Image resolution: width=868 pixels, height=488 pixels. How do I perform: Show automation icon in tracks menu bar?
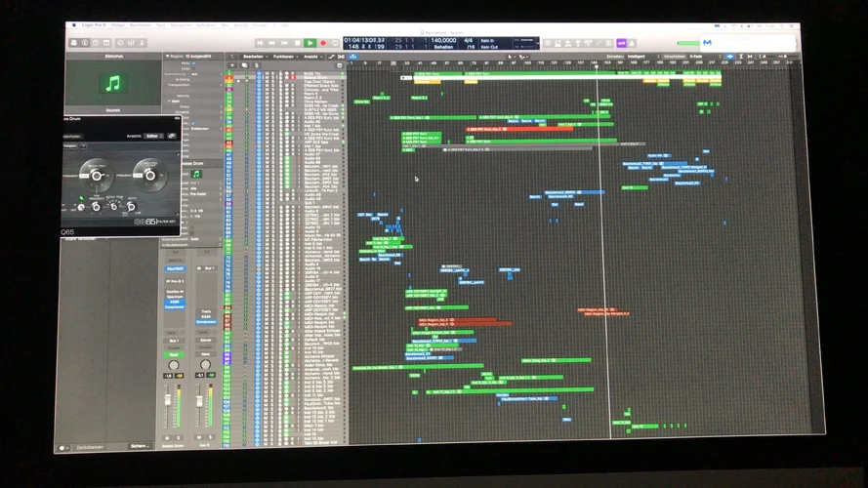pyautogui.click(x=331, y=57)
